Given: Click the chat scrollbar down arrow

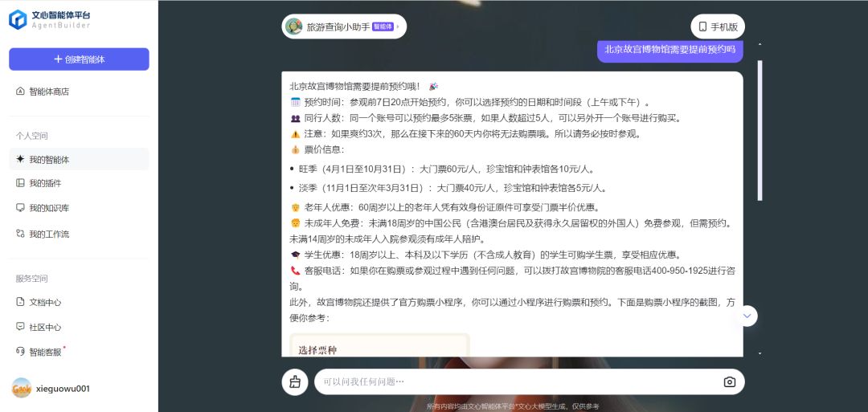Looking at the screenshot, I should point(760,353).
